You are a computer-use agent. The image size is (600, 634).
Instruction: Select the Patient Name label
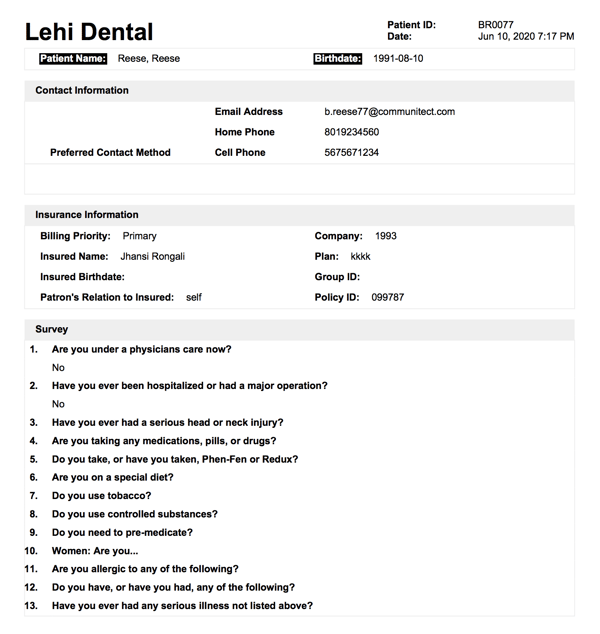tap(75, 59)
